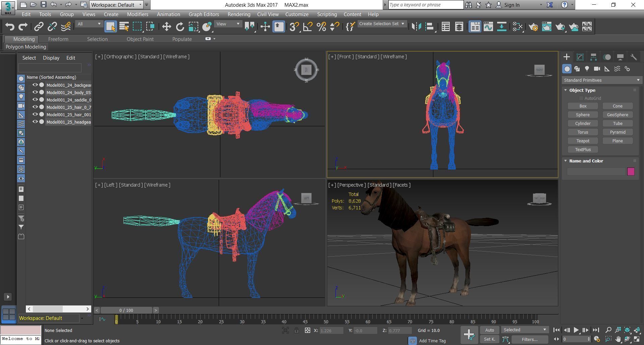Image resolution: width=644 pixels, height=345 pixels.
Task: Hide Model001_24_saddle object via eye icon
Action: (x=35, y=100)
